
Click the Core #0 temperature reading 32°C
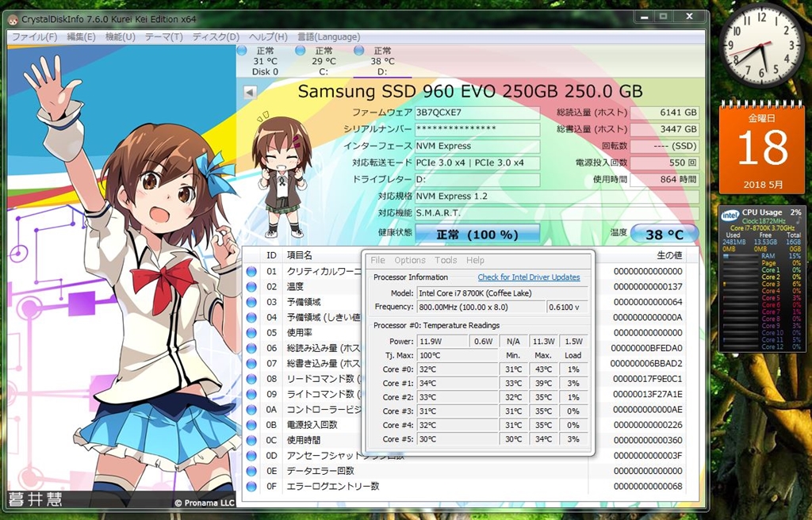pos(458,369)
